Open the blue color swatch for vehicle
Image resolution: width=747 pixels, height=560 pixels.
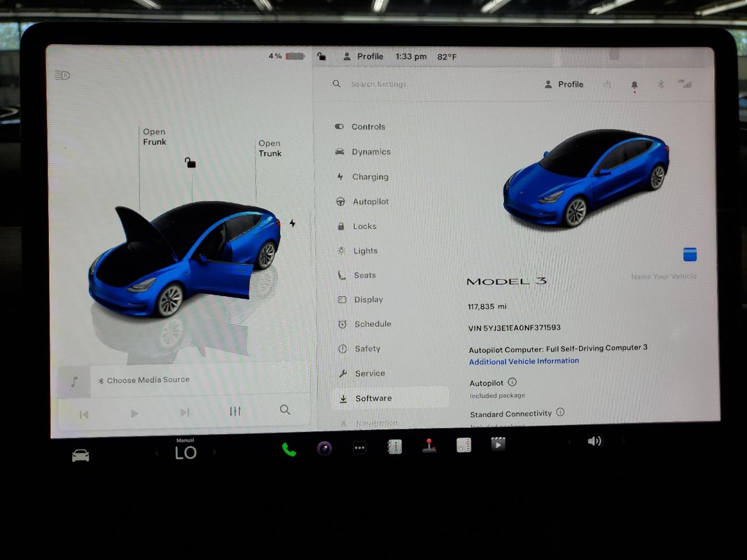[x=690, y=254]
